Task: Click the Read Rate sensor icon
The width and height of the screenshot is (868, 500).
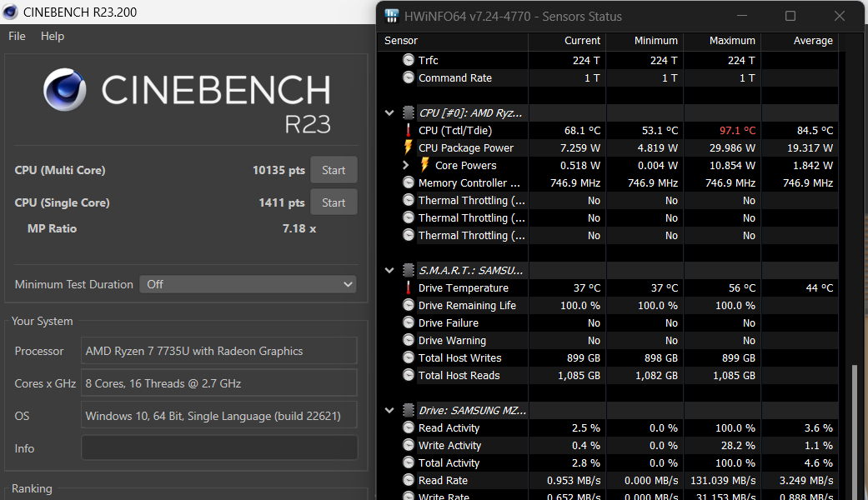Action: tap(409, 480)
